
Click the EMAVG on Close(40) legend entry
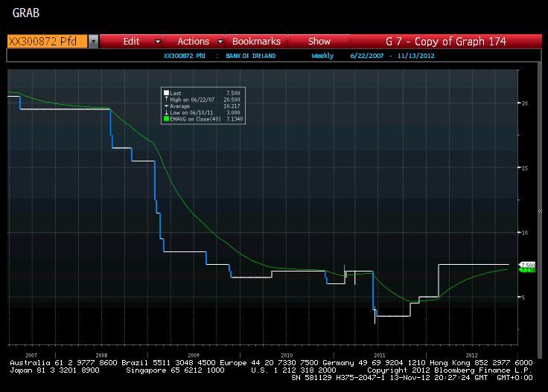pyautogui.click(x=195, y=119)
